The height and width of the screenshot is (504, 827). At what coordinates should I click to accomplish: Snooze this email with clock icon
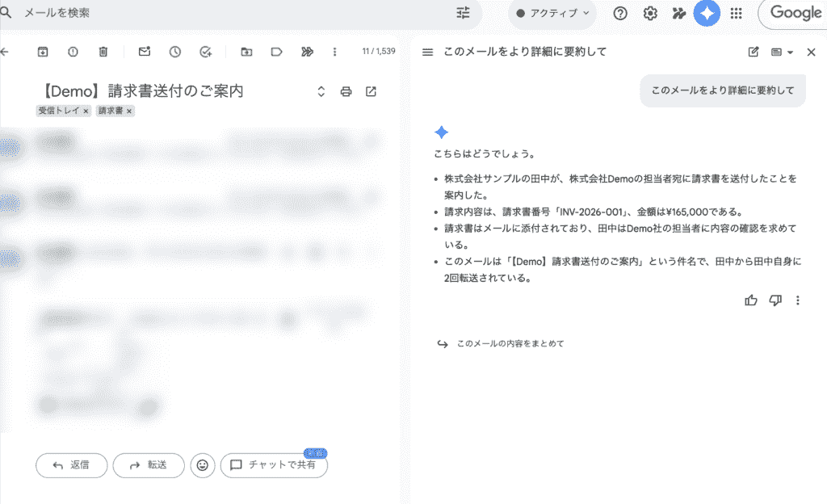[x=175, y=52]
